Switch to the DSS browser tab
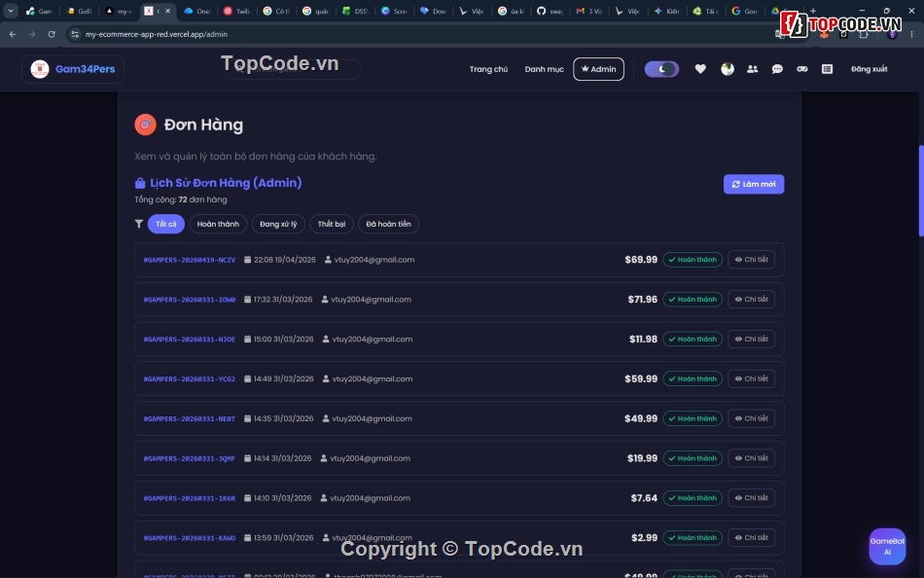Viewport: 924px width, 578px height. 355,11
